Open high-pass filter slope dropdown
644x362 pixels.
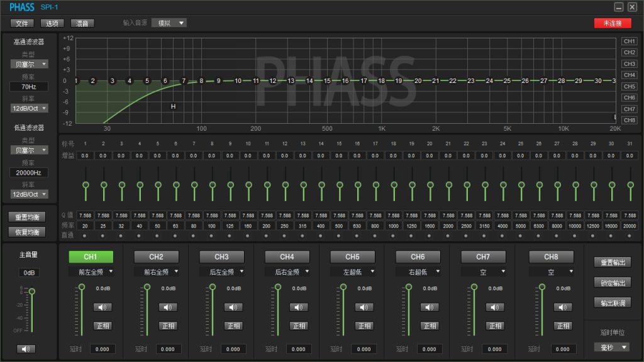(29, 108)
